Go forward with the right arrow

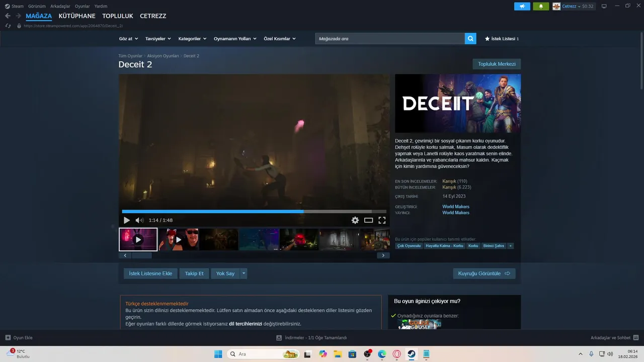coord(18,16)
